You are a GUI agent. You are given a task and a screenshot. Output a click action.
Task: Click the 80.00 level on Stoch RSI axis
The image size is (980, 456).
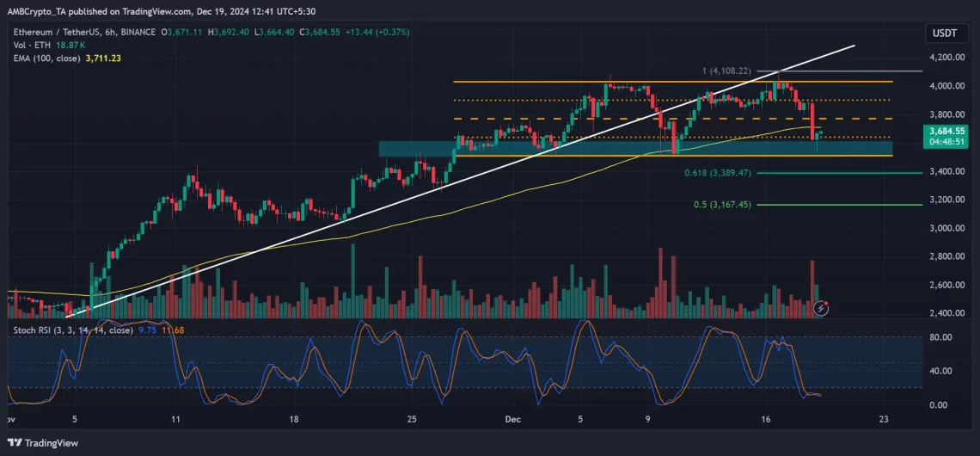point(942,337)
